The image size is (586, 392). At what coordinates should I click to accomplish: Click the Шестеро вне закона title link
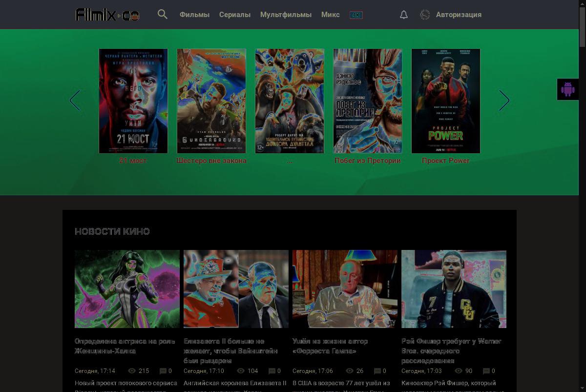coord(211,160)
